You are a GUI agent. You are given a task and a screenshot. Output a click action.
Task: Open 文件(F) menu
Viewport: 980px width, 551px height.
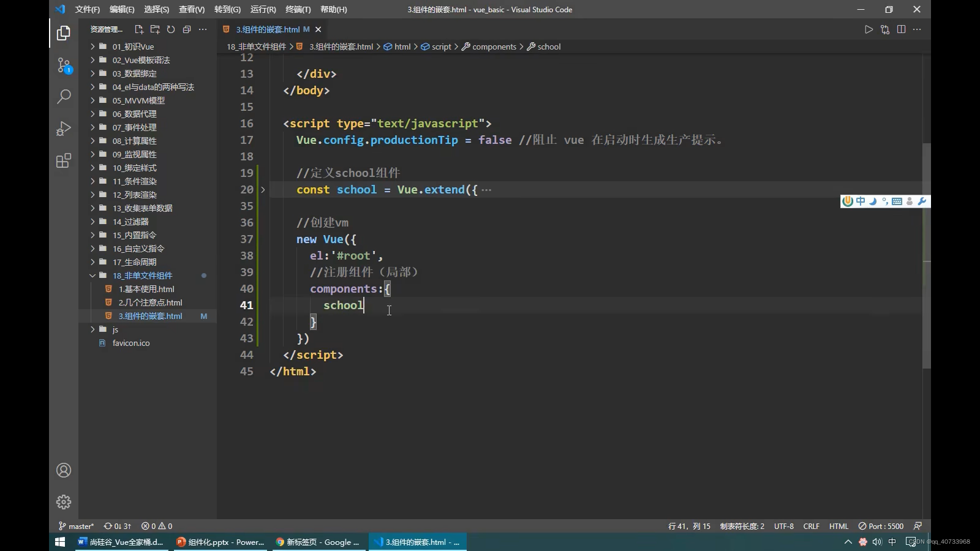[x=88, y=9]
